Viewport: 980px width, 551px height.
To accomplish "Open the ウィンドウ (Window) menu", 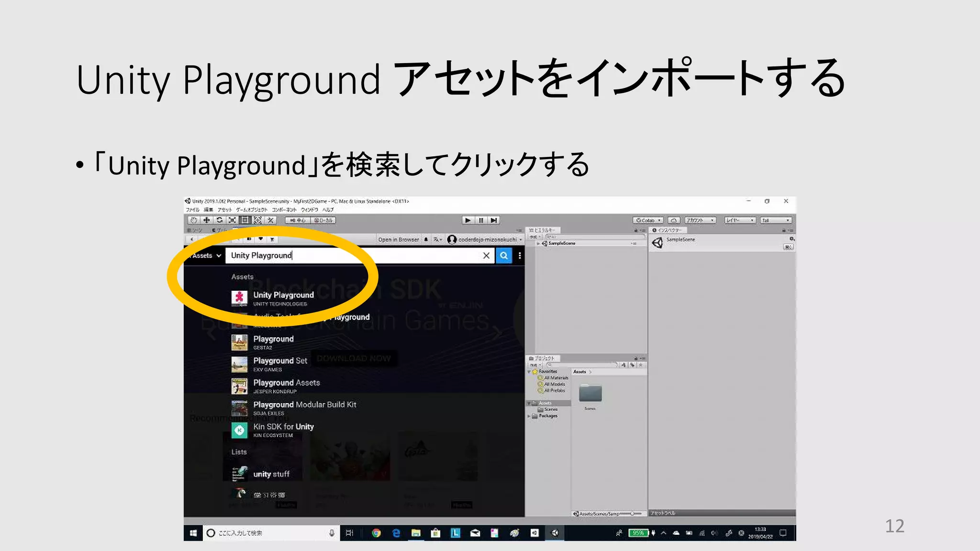I will pos(310,209).
